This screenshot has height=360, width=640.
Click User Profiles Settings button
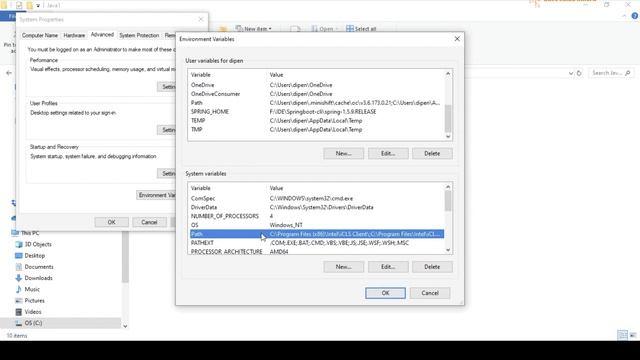[x=167, y=130]
